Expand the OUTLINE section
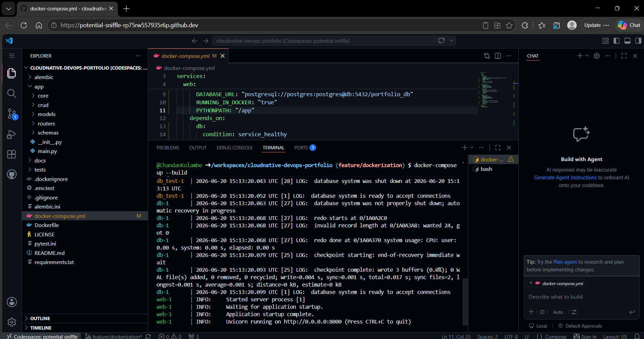644x339 pixels. pos(85,318)
